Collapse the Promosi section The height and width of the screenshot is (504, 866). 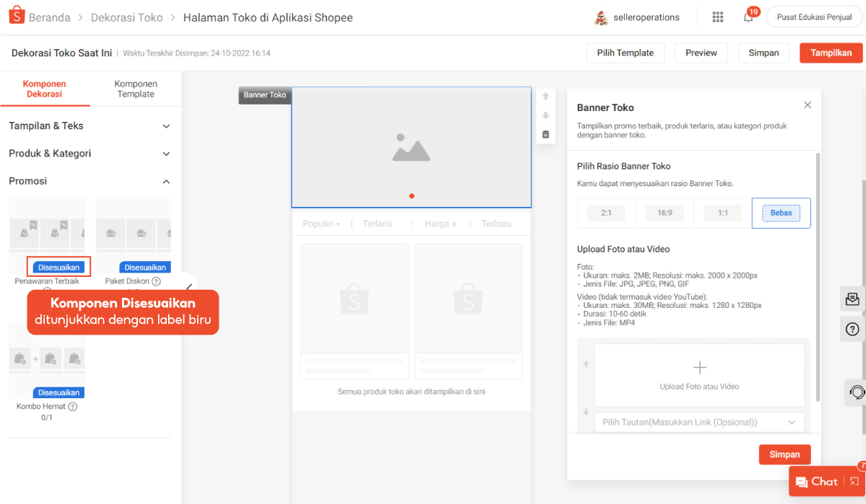point(166,182)
